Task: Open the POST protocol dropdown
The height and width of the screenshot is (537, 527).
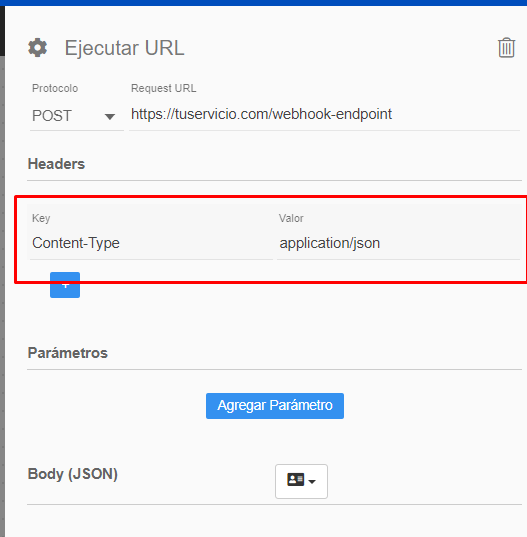Action: (76, 116)
